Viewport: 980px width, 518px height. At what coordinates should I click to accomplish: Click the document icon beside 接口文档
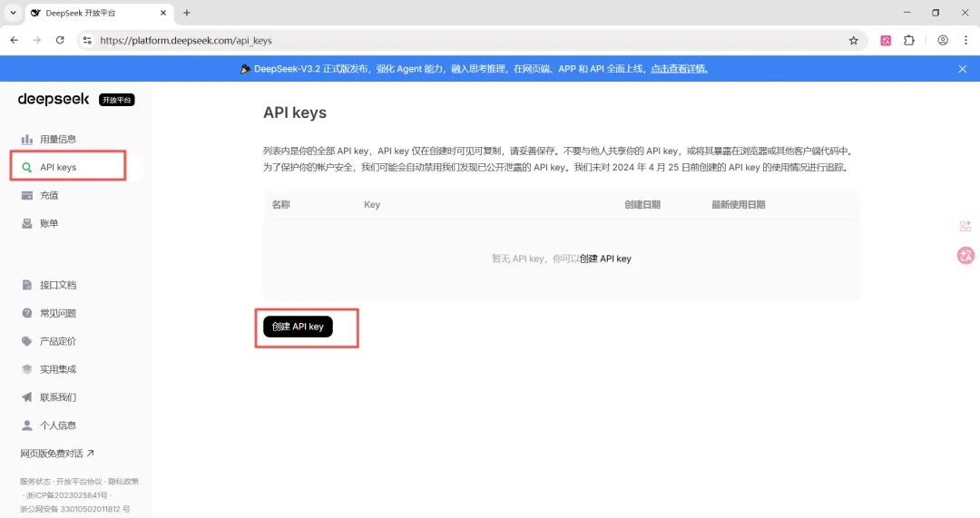click(27, 285)
